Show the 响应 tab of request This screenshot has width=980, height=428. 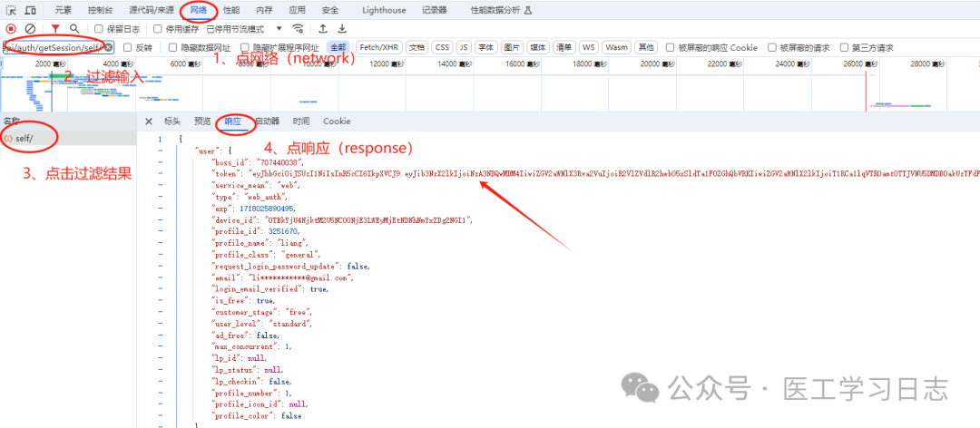pos(232,122)
